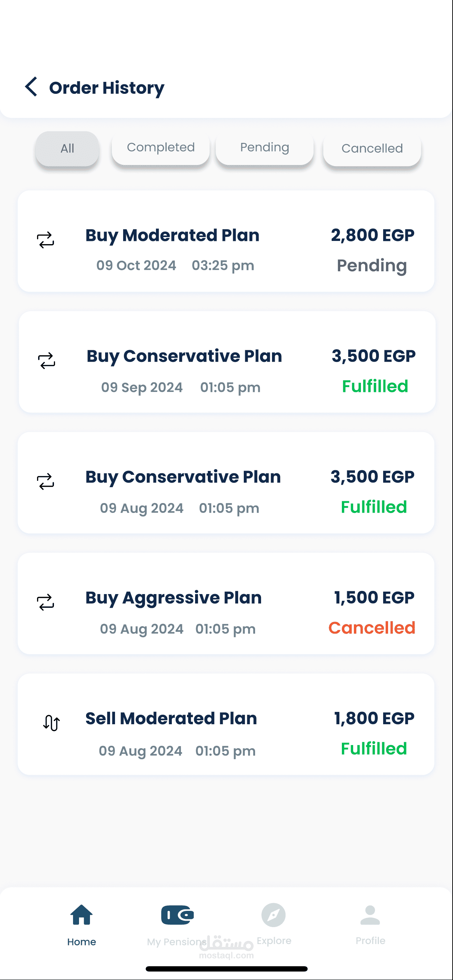
Task: Tap the sell arrows icon on Sell Moderated Plan
Action: tap(52, 723)
